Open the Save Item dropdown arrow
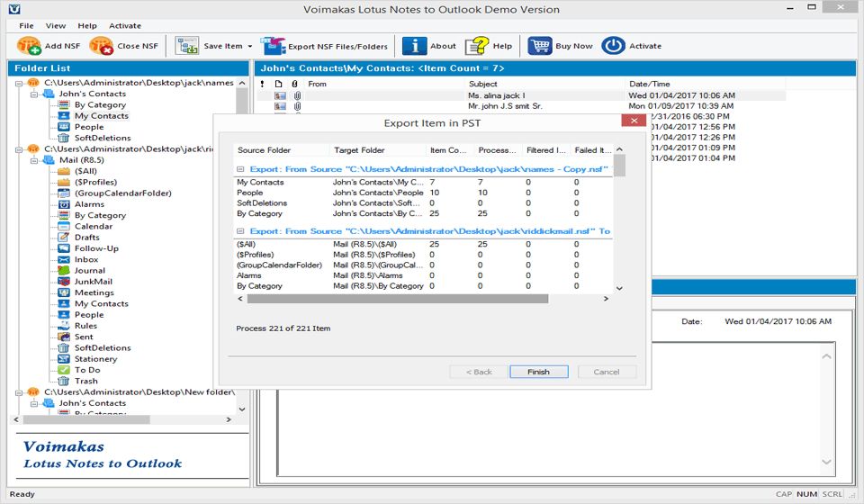 click(249, 46)
